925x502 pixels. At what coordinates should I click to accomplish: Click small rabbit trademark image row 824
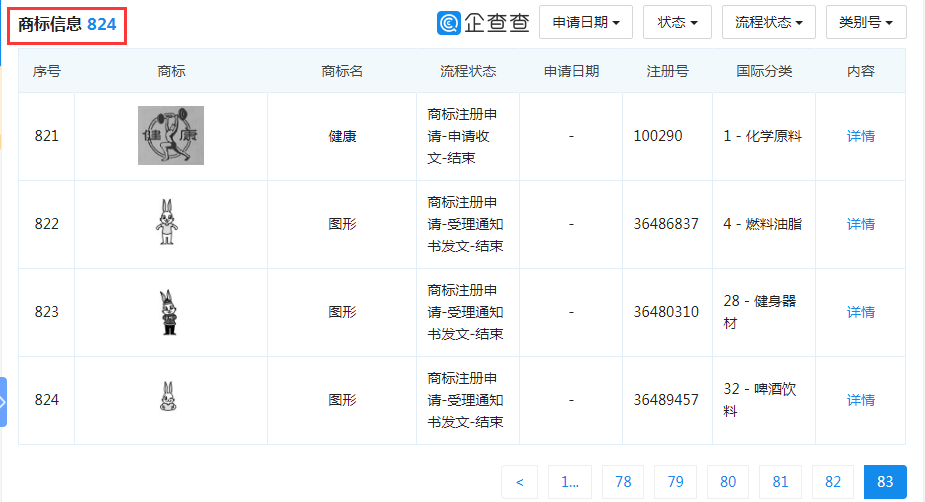[166, 399]
